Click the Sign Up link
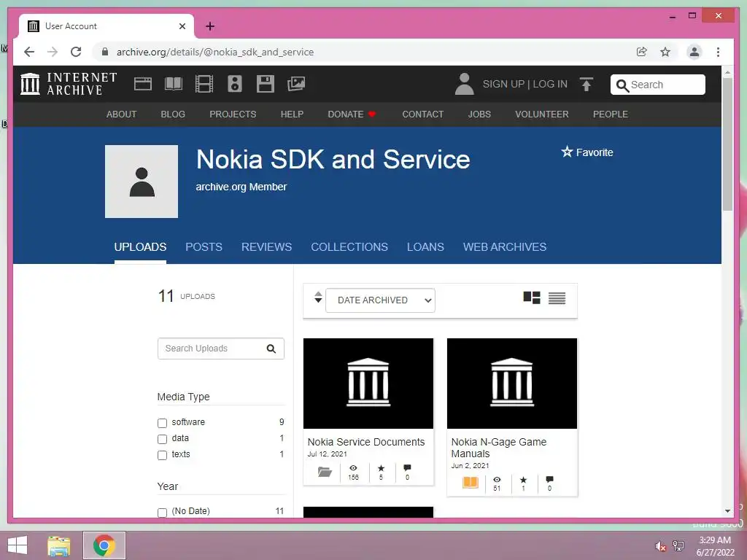Image resolution: width=747 pixels, height=560 pixels. (x=503, y=84)
